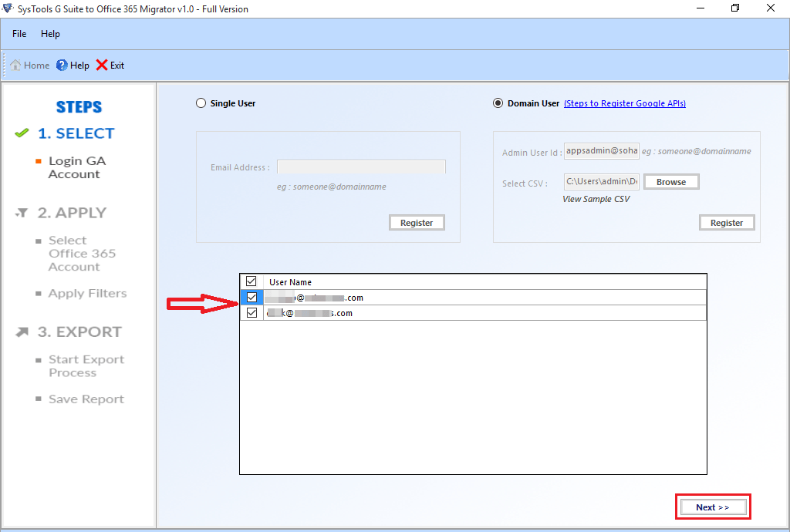Click the Select CSV path field
This screenshot has width=790, height=532.
click(x=602, y=182)
